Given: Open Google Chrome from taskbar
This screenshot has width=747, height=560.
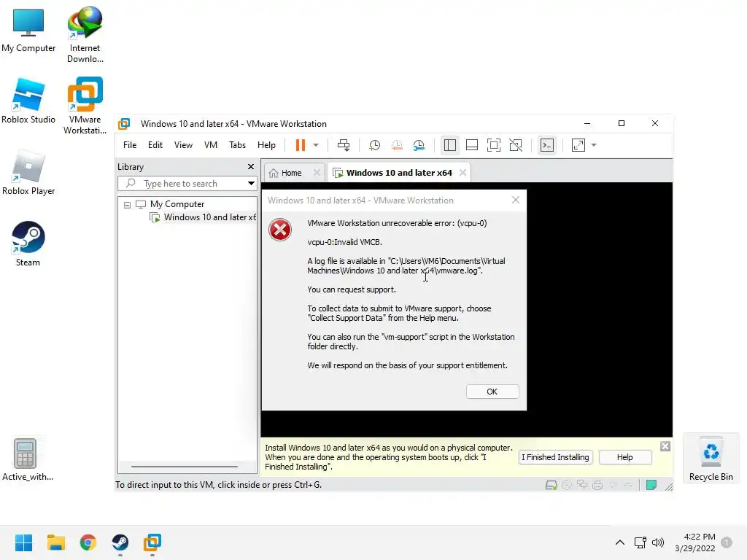Looking at the screenshot, I should 88,542.
